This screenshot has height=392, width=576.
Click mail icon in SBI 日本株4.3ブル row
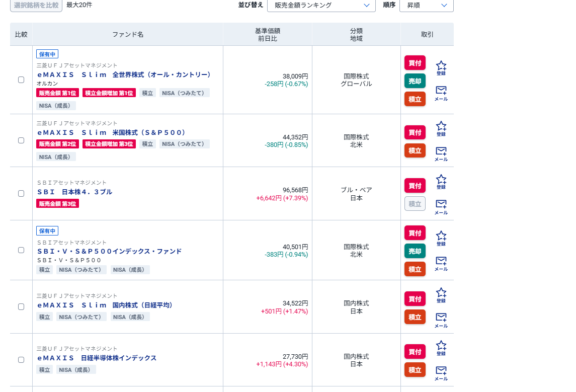(x=441, y=207)
